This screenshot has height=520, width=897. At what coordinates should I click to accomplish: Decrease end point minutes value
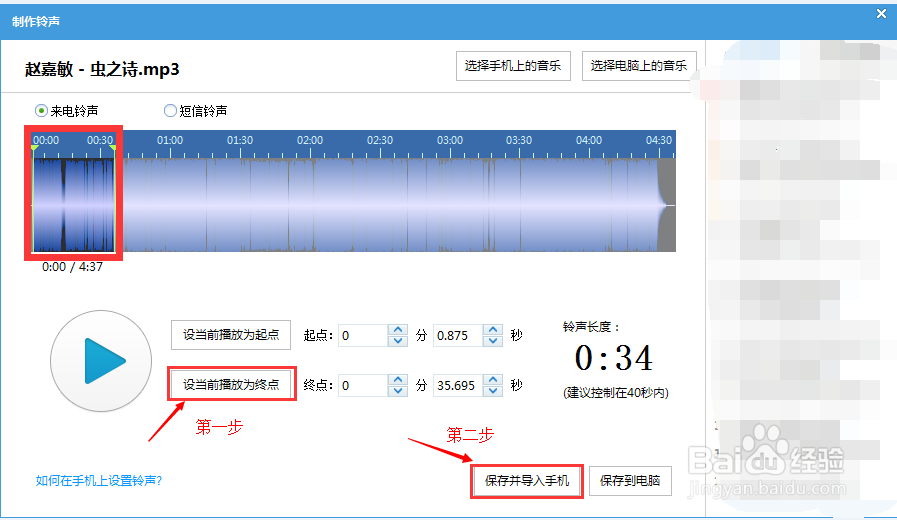(398, 391)
